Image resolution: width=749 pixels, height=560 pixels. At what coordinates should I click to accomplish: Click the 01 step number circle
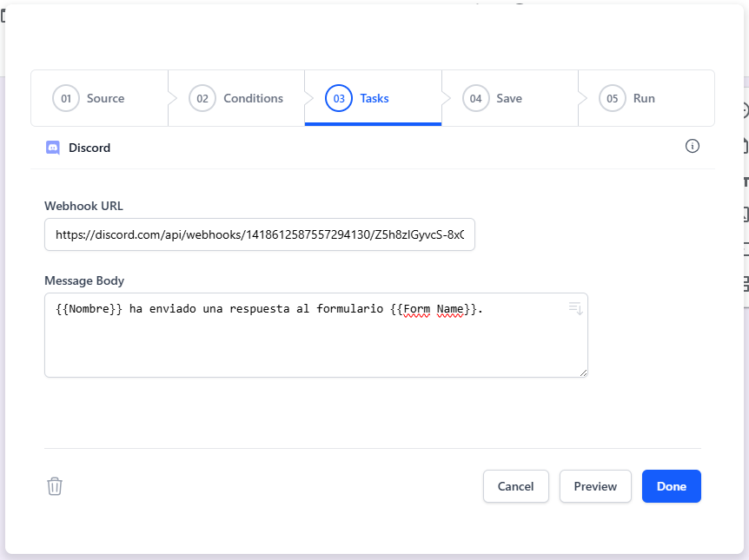65,98
